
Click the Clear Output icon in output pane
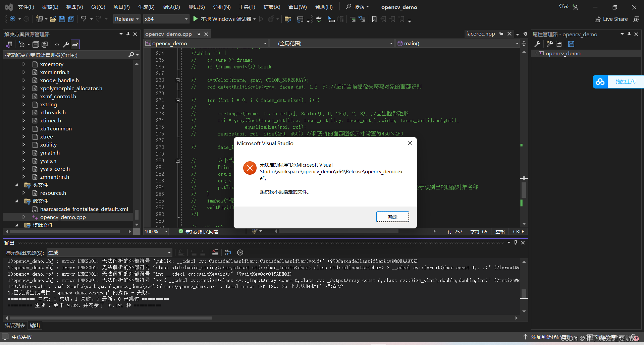coord(216,252)
